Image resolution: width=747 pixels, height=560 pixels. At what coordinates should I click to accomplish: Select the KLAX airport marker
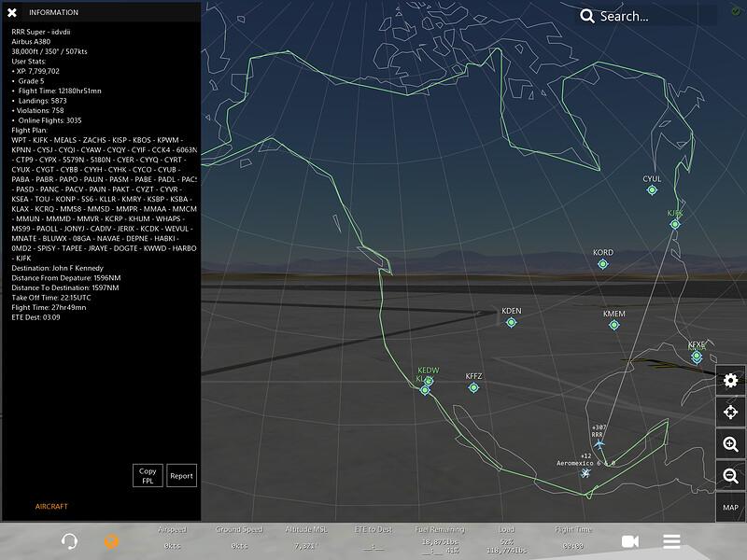pyautogui.click(x=425, y=390)
